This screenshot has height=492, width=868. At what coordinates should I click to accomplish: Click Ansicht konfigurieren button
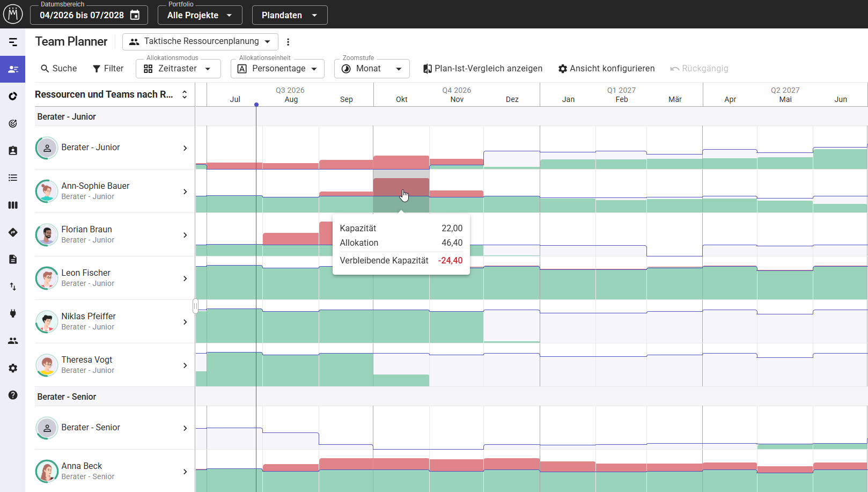pos(606,69)
